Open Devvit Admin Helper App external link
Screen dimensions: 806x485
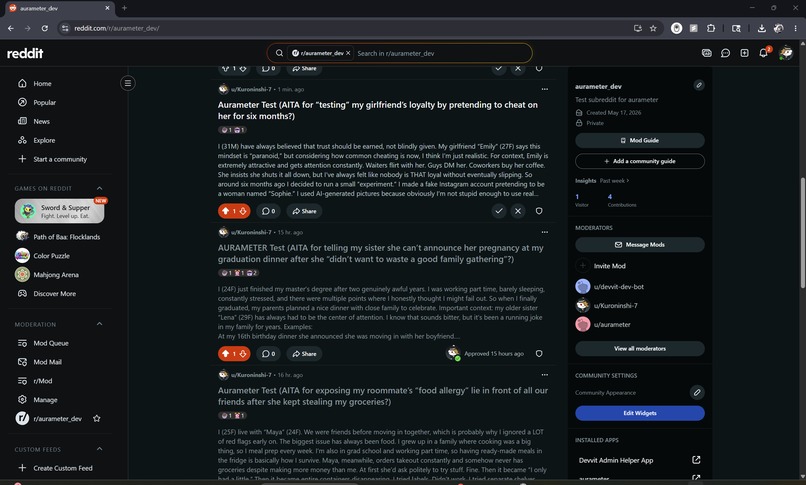pos(695,460)
